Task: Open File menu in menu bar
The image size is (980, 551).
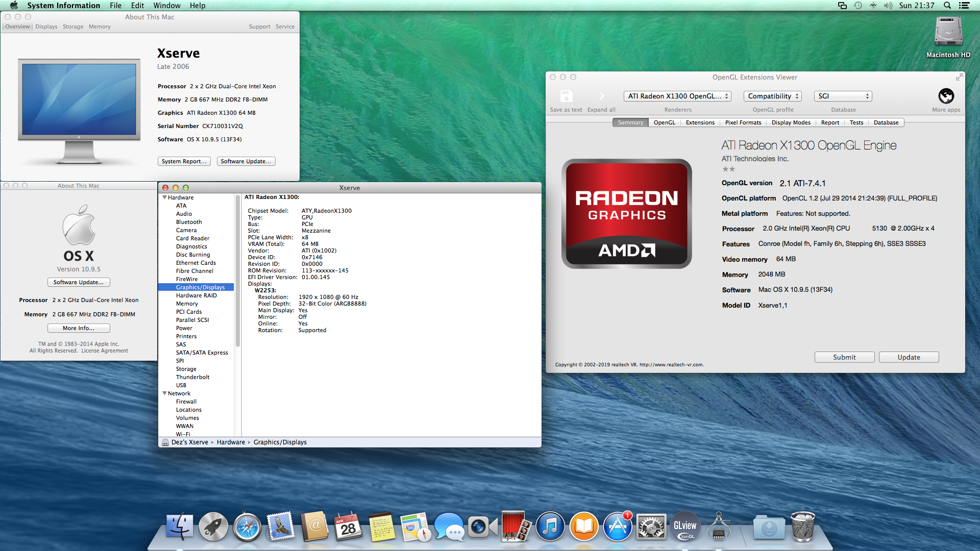Action: [116, 6]
